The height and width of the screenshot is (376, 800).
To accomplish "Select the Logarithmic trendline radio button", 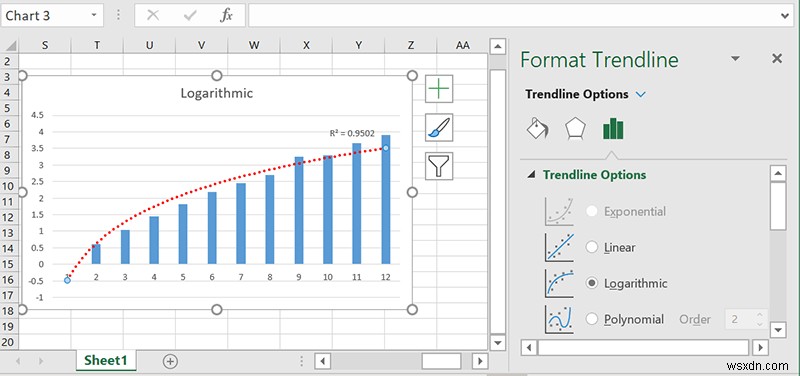I will [x=592, y=283].
